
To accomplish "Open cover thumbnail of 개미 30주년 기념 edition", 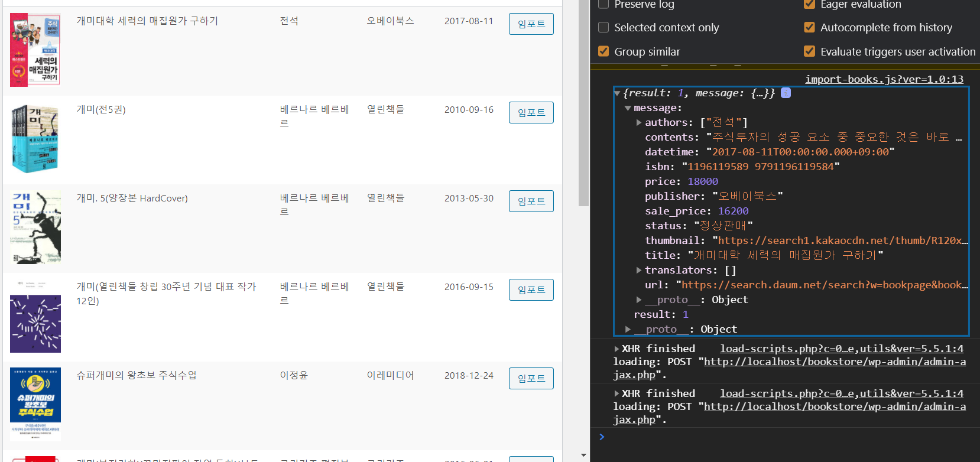I will coord(35,316).
